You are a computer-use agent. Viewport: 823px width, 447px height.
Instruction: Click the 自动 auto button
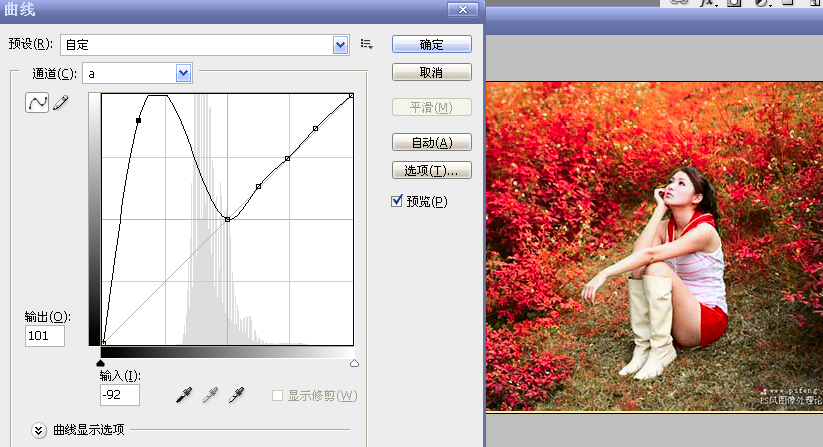click(x=431, y=142)
